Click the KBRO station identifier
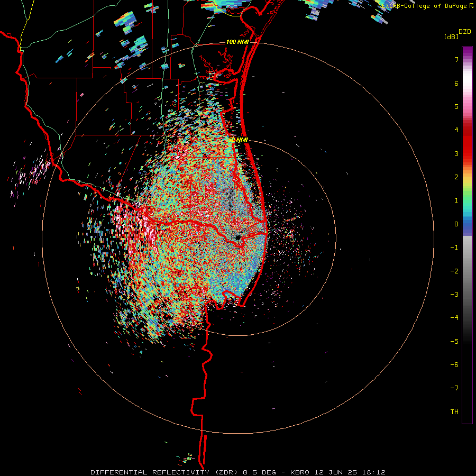The image size is (476, 476). pos(300,472)
